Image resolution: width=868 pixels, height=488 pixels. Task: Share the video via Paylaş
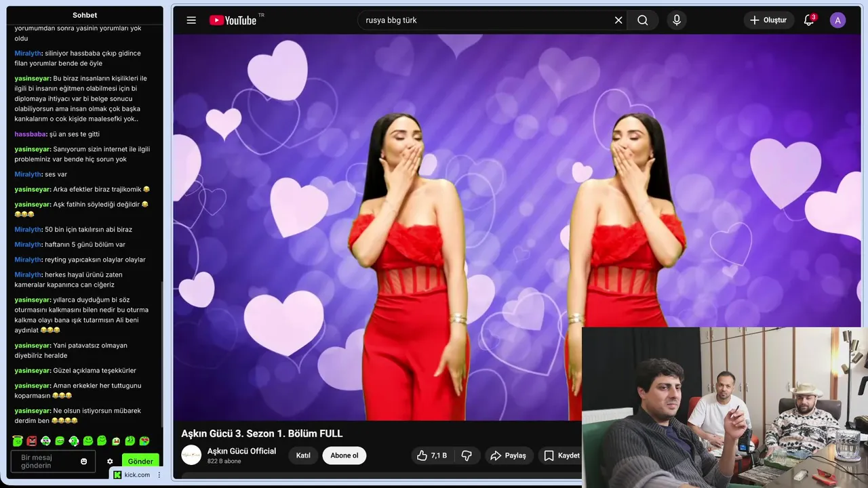click(509, 455)
